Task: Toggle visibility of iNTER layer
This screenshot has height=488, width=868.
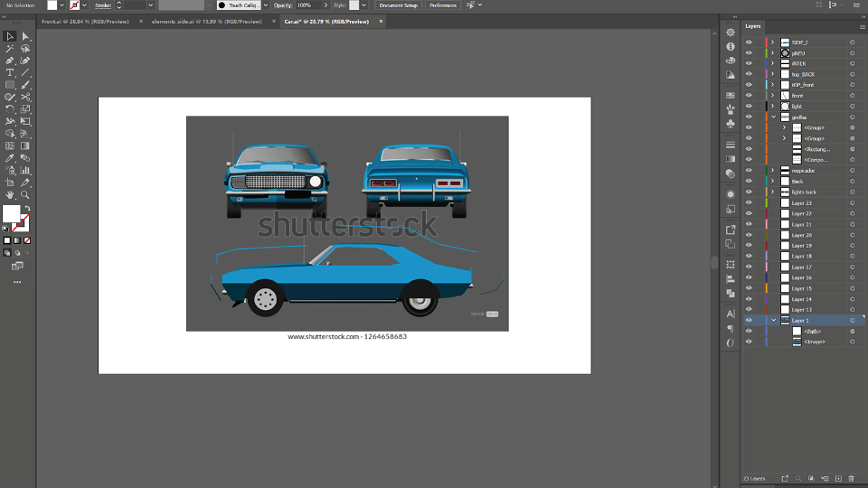Action: coord(749,63)
